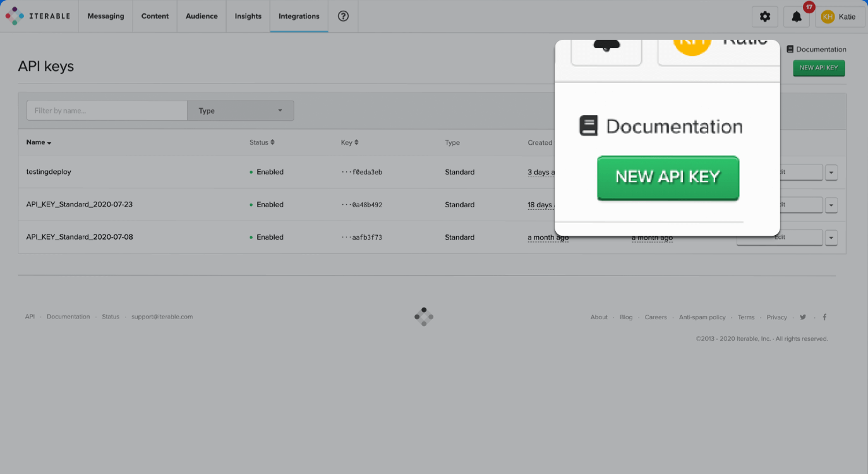Open the dropdown arrow for API_KEY_Standard_2020-07-23
The height and width of the screenshot is (474, 868).
point(831,205)
